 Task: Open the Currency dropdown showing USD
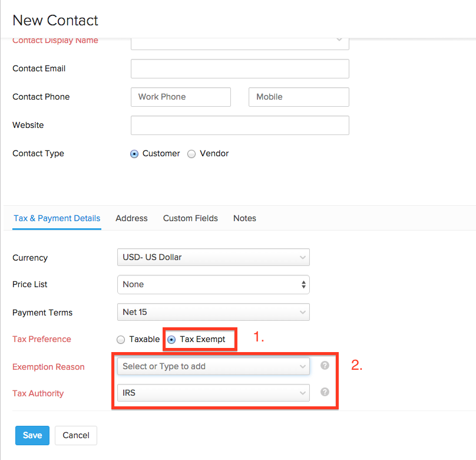(213, 257)
